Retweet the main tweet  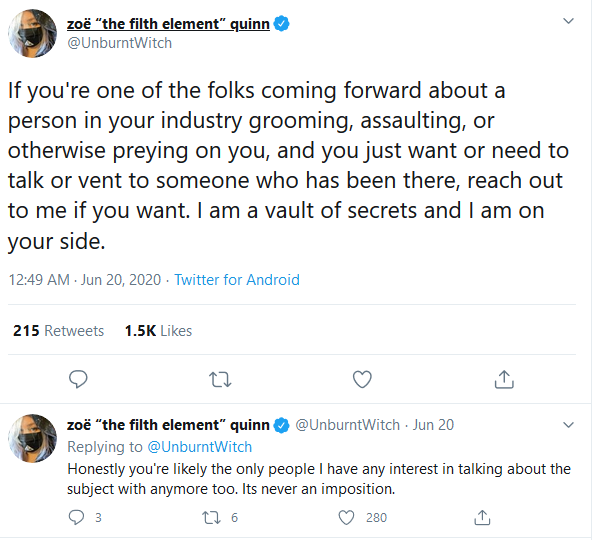[x=220, y=379]
